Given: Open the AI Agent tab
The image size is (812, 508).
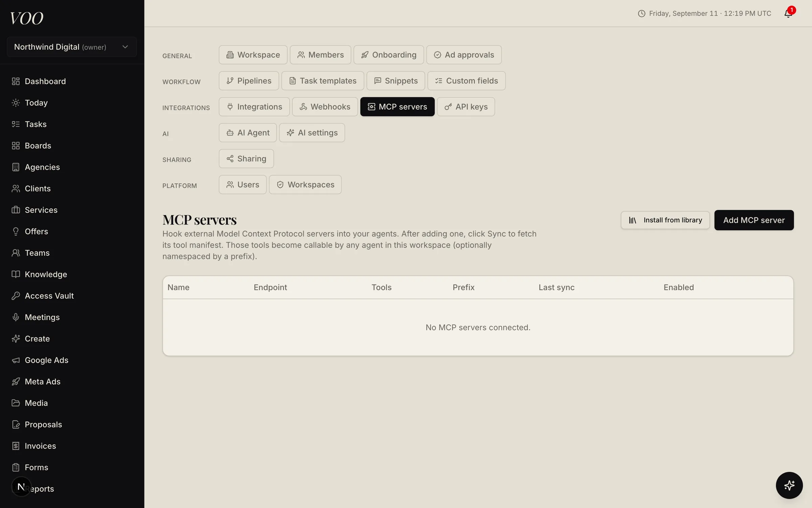Looking at the screenshot, I should (x=248, y=133).
